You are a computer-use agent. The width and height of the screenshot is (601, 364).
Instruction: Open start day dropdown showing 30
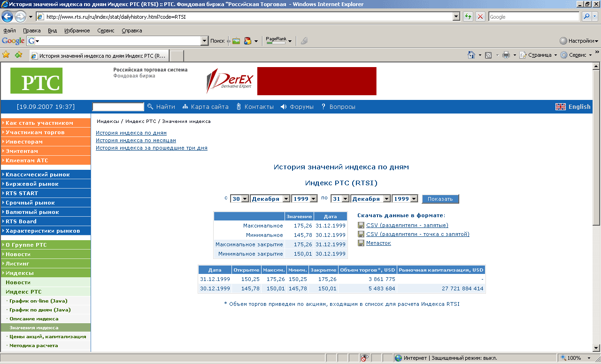[x=245, y=199]
